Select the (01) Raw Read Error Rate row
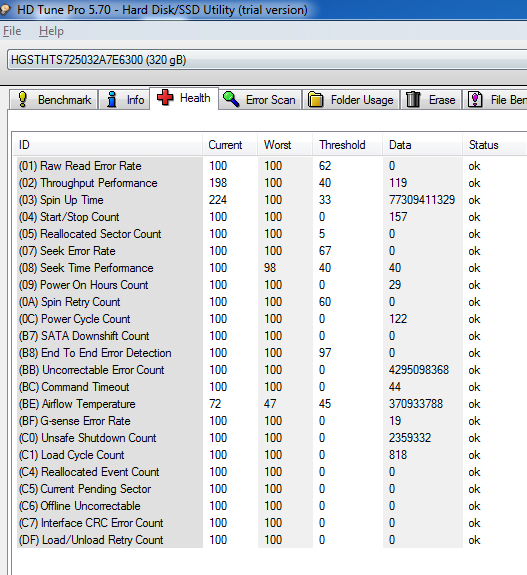The height and width of the screenshot is (575, 527). [x=271, y=166]
